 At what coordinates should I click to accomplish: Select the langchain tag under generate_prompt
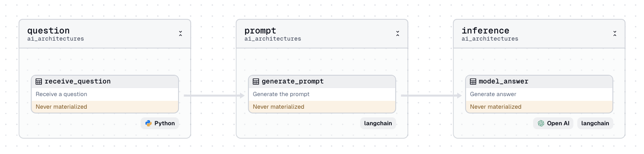point(378,123)
